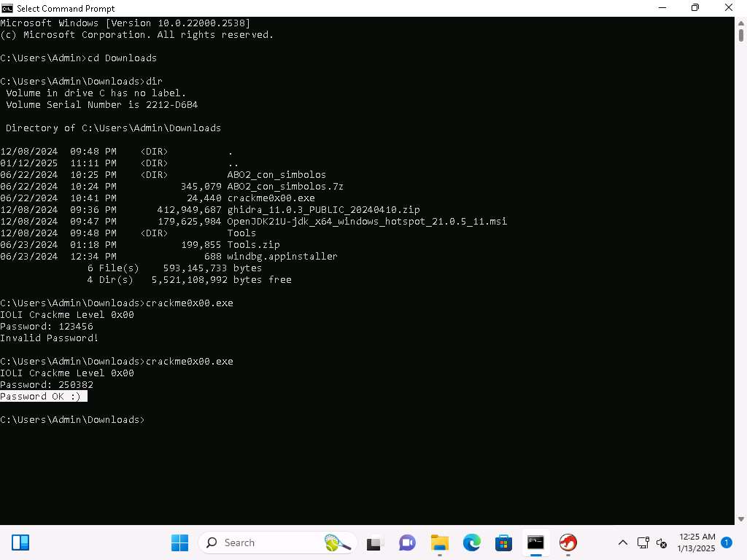The width and height of the screenshot is (747, 560).
Task: Open the red dragon app on taskbar
Action: coord(568,542)
